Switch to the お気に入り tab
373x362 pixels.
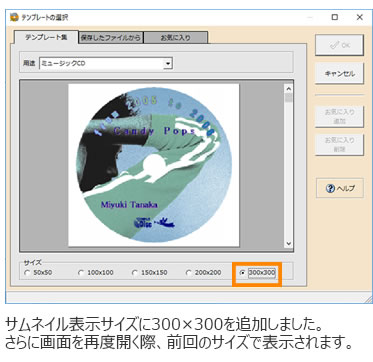click(x=176, y=38)
